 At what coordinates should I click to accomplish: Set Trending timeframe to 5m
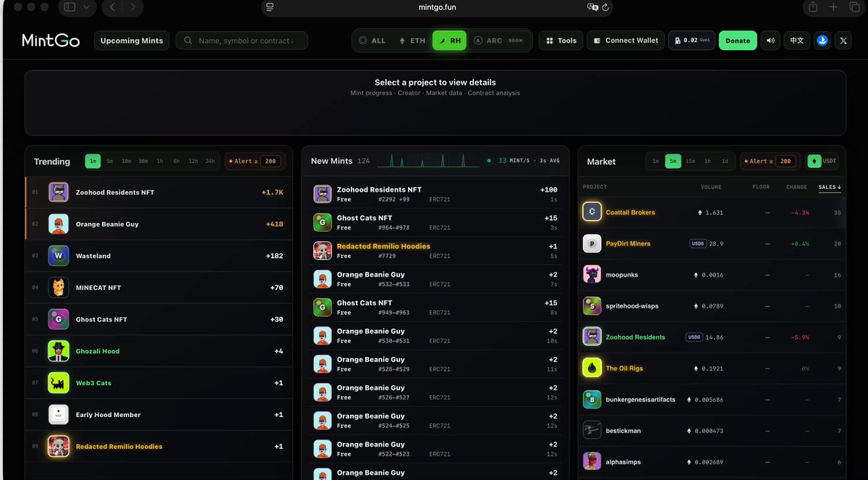click(109, 161)
